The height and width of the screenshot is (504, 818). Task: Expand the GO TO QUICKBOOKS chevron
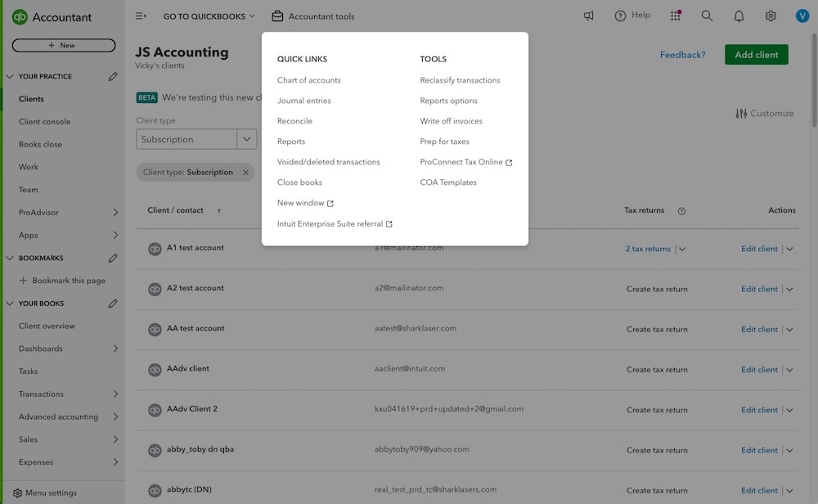(x=250, y=14)
